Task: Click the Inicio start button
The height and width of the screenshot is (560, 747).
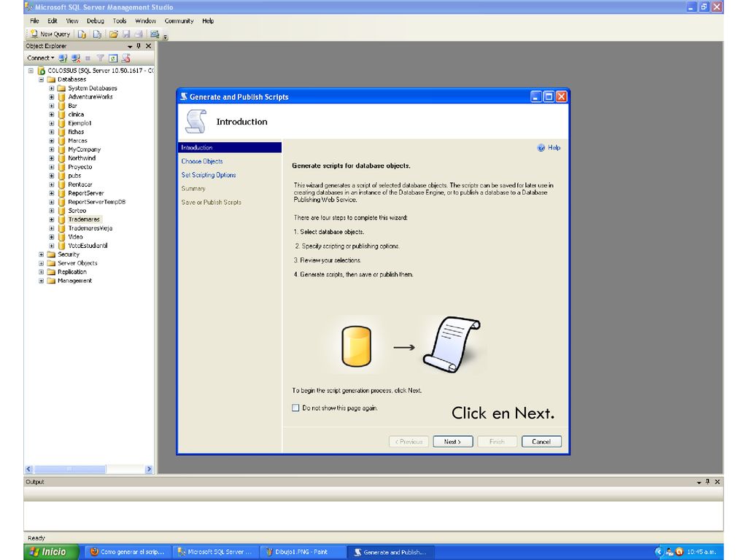Action: [51, 551]
